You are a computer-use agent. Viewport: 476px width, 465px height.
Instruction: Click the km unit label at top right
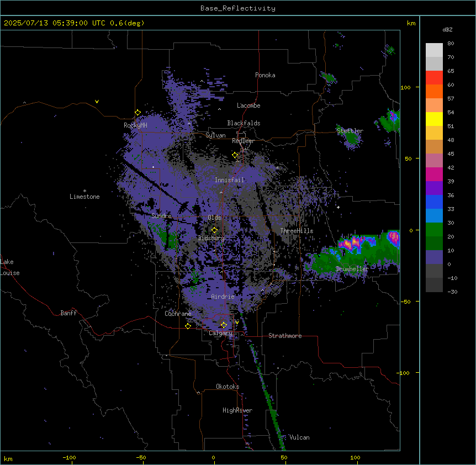click(x=411, y=23)
